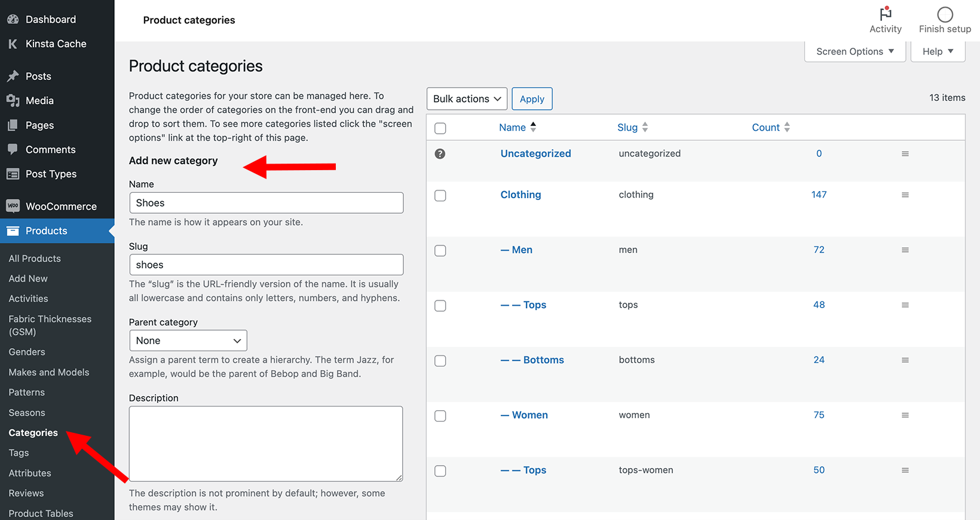This screenshot has width=980, height=520.
Task: Open the Activity flag icon
Action: 886,14
